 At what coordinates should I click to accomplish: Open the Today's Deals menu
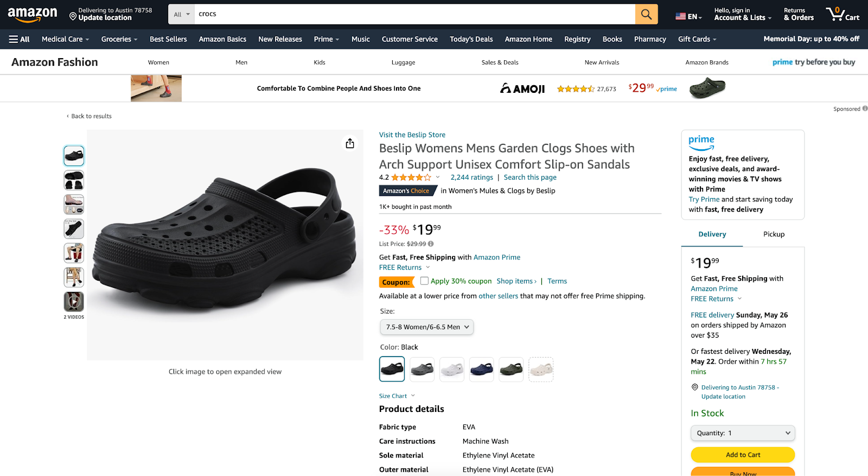pyautogui.click(x=471, y=39)
